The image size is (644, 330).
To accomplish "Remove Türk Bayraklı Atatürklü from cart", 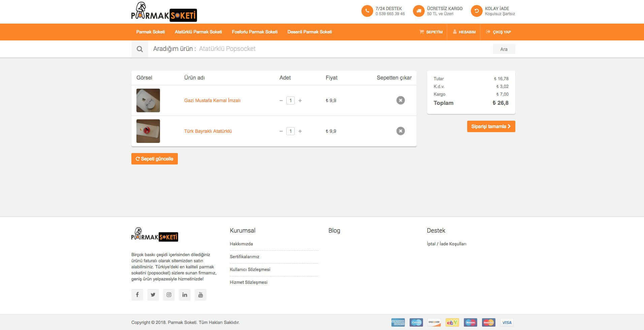I will [x=400, y=131].
